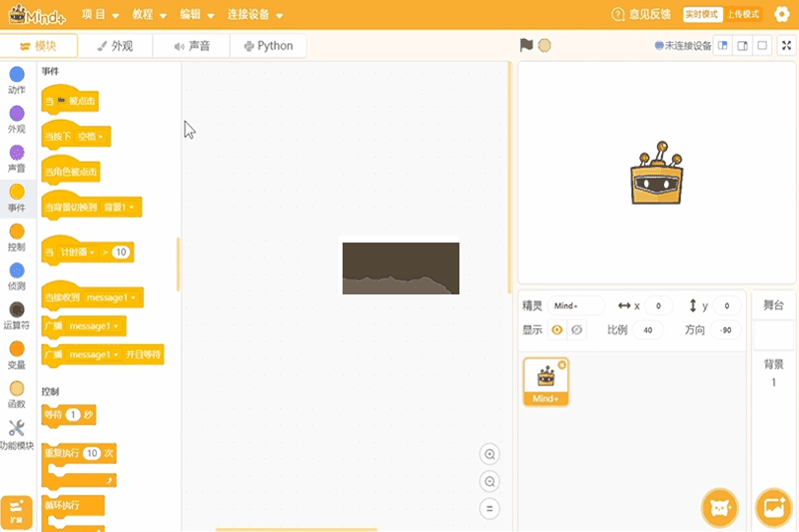
Task: Click the add backdrop image button
Action: (x=773, y=507)
